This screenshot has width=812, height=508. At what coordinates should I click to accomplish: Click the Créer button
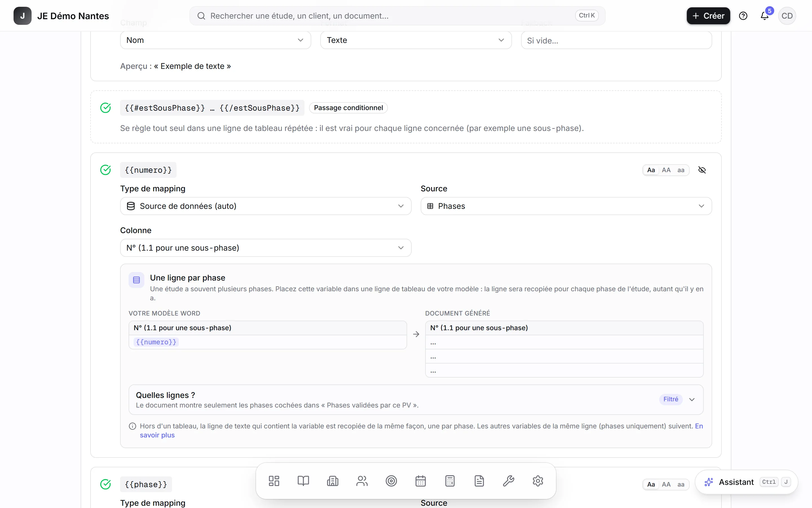click(708, 16)
